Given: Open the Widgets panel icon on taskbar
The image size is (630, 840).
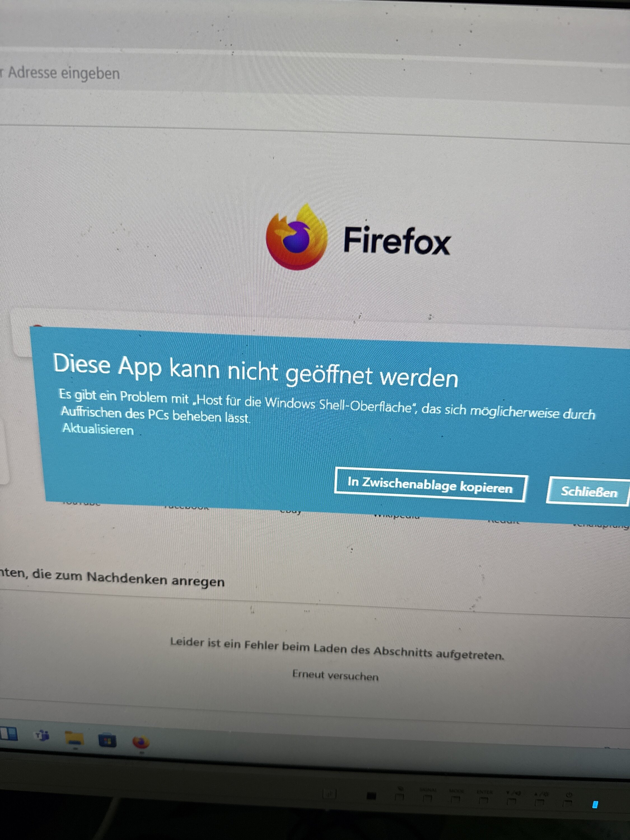Looking at the screenshot, I should 9,733.
